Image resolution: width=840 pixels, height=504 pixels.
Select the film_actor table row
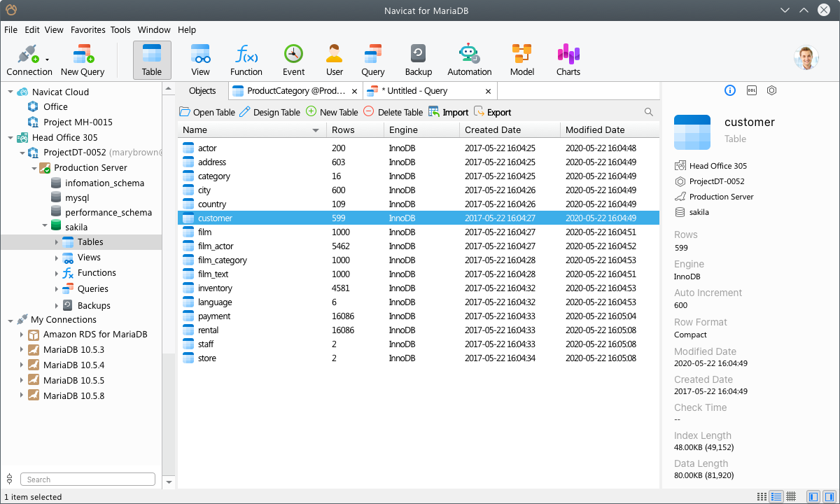(419, 246)
